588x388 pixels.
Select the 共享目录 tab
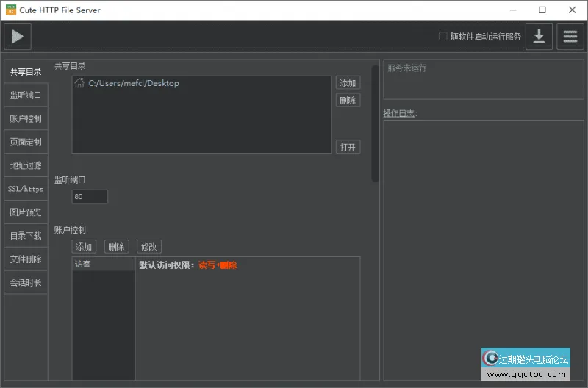click(26, 71)
